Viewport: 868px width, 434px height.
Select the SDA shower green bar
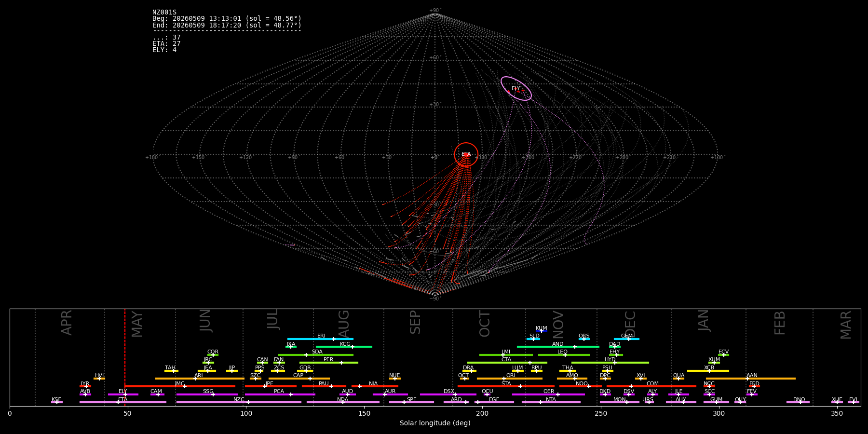tap(316, 354)
